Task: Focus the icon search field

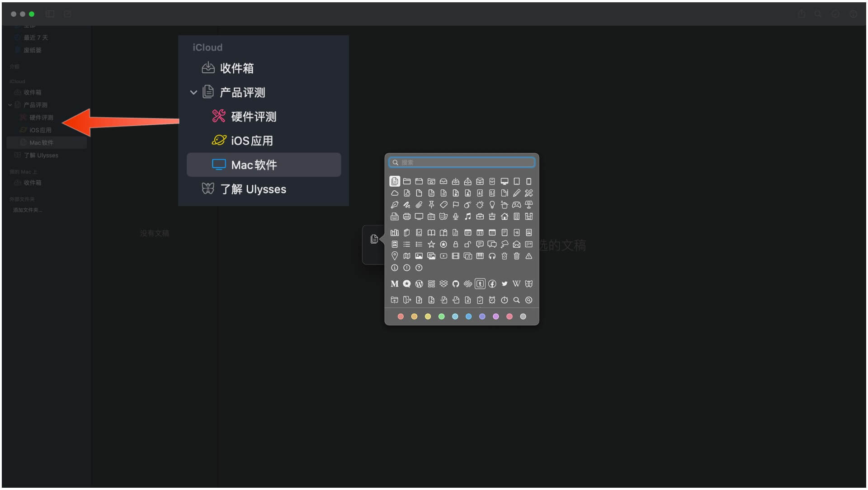Action: point(462,162)
